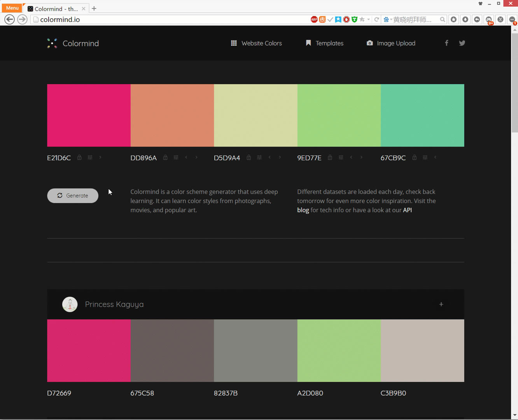
Task: Open adjust sliders for 9ED77E
Action: 341,157
